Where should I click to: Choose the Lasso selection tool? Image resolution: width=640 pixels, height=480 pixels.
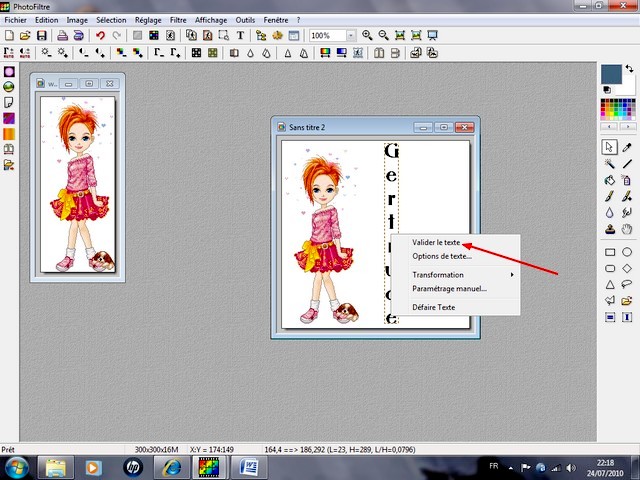(627, 284)
